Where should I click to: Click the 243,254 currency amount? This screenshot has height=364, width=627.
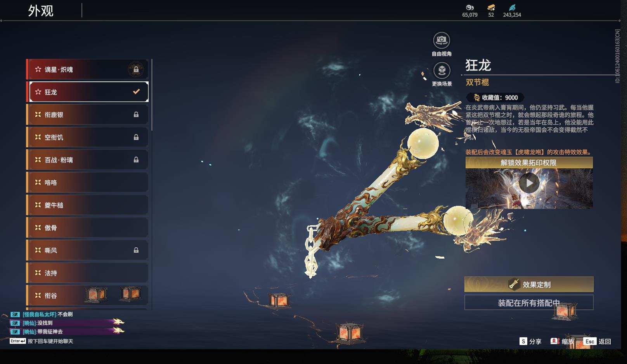512,15
